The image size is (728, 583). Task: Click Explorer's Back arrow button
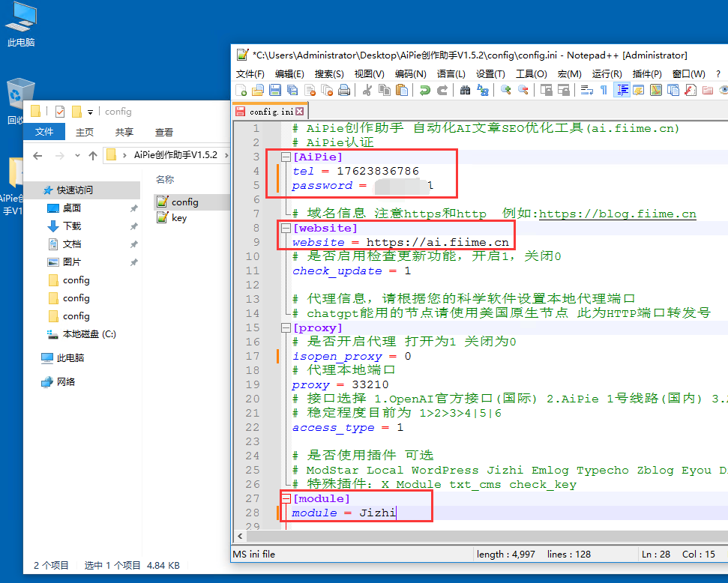(37, 156)
